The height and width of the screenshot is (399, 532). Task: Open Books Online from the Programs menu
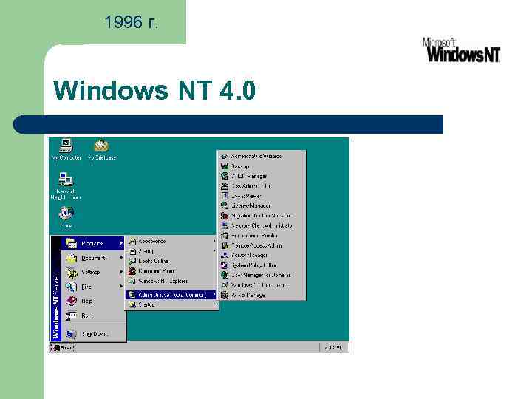tap(171, 261)
